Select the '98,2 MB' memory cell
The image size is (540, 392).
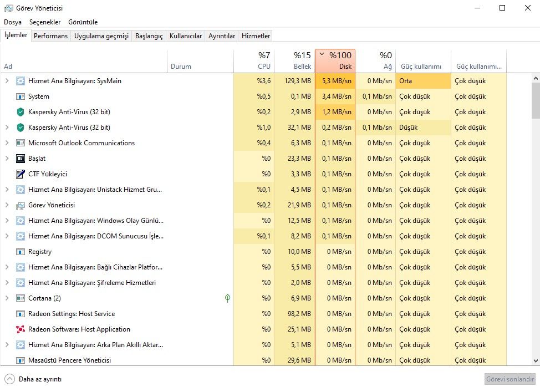pyautogui.click(x=294, y=314)
